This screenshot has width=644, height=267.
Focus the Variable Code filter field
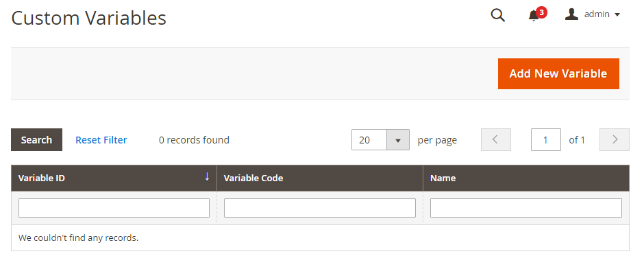(320, 208)
